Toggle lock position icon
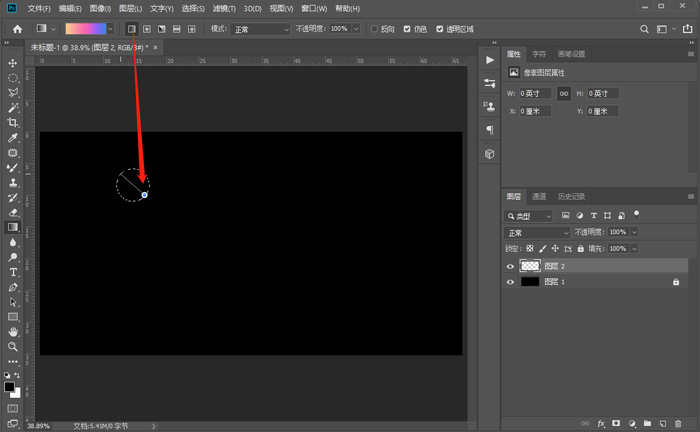Image resolution: width=700 pixels, height=432 pixels. (555, 249)
